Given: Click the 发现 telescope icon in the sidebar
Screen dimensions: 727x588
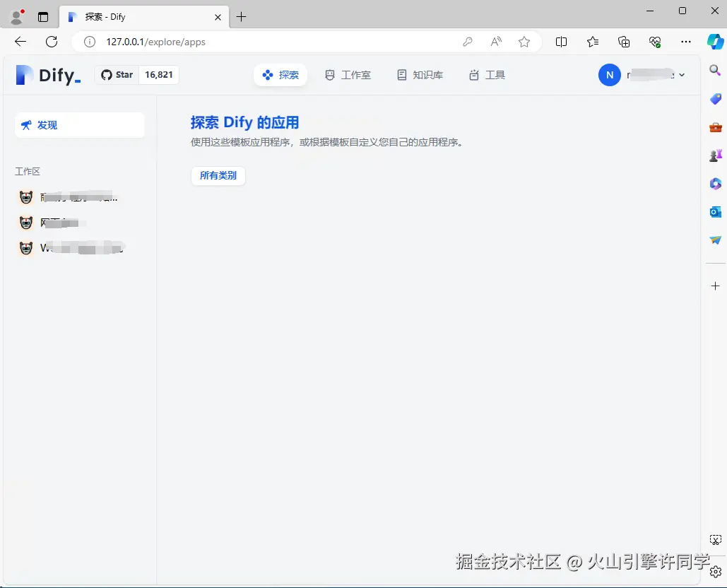Looking at the screenshot, I should 25,124.
